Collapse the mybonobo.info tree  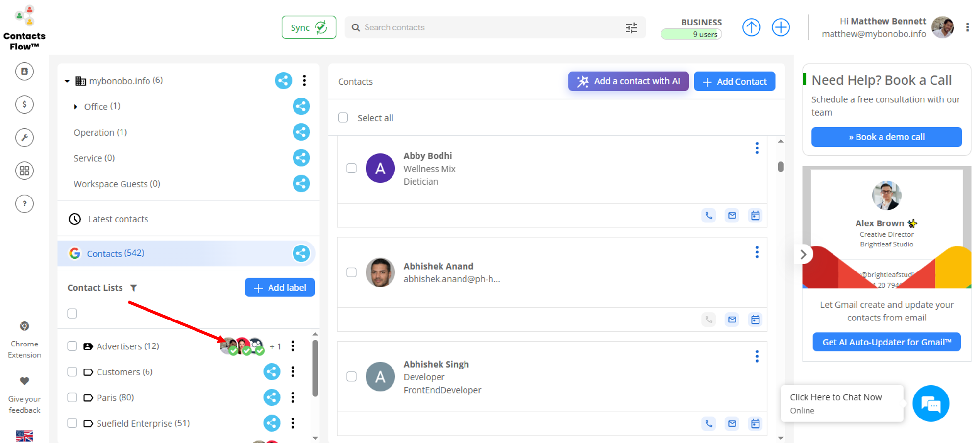(x=67, y=81)
